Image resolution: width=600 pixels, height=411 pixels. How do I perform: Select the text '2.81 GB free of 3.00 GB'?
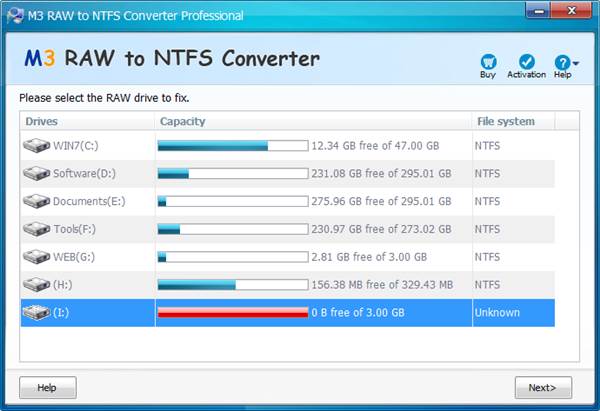click(369, 257)
